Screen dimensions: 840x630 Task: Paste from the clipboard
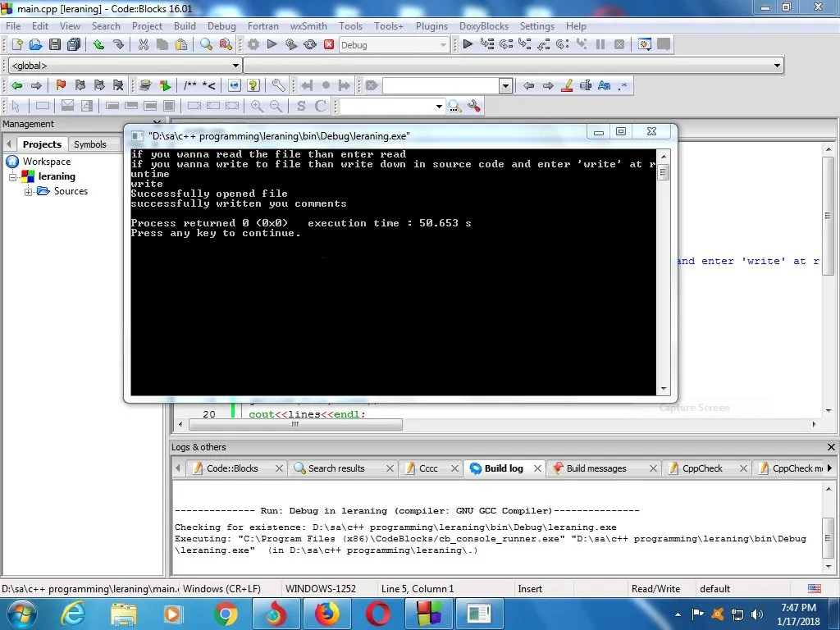pyautogui.click(x=181, y=44)
